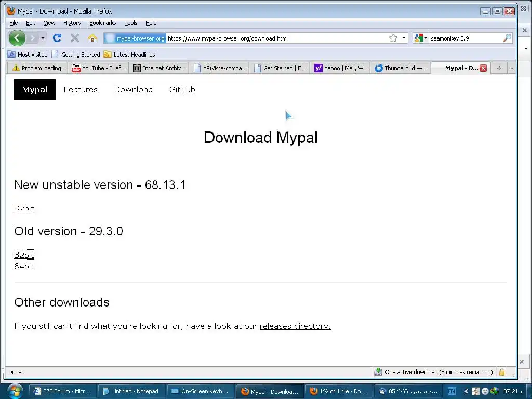The height and width of the screenshot is (399, 532).
Task: Download the 64bit old version
Action: 24,266
